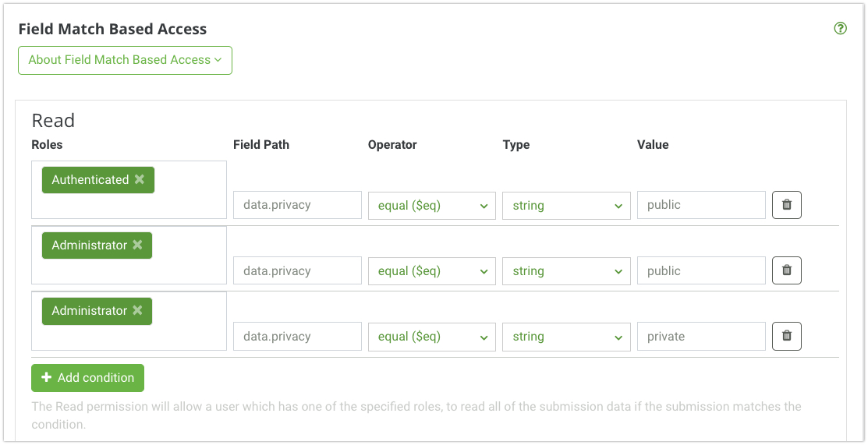Delete the Authenticated role condition row

pos(786,205)
